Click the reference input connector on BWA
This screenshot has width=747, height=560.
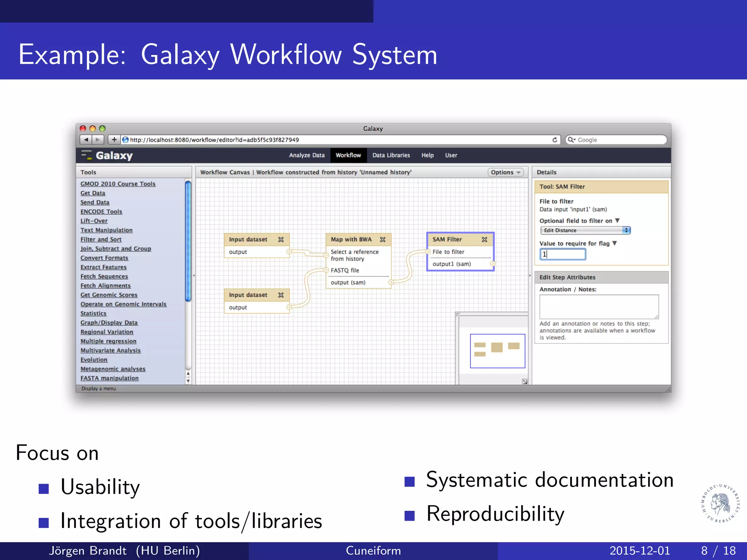click(326, 255)
